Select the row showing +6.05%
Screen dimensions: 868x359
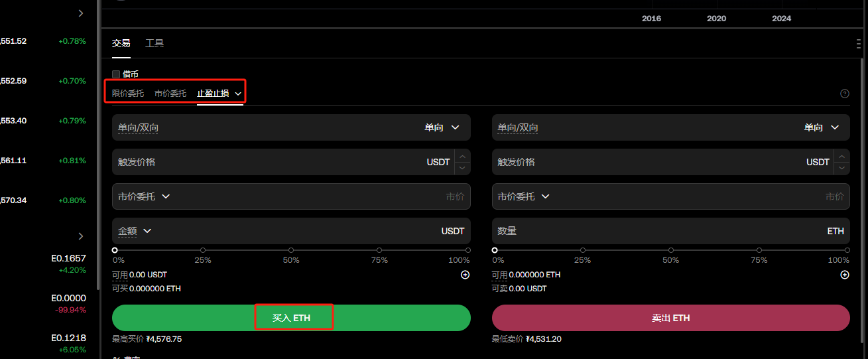click(x=43, y=343)
